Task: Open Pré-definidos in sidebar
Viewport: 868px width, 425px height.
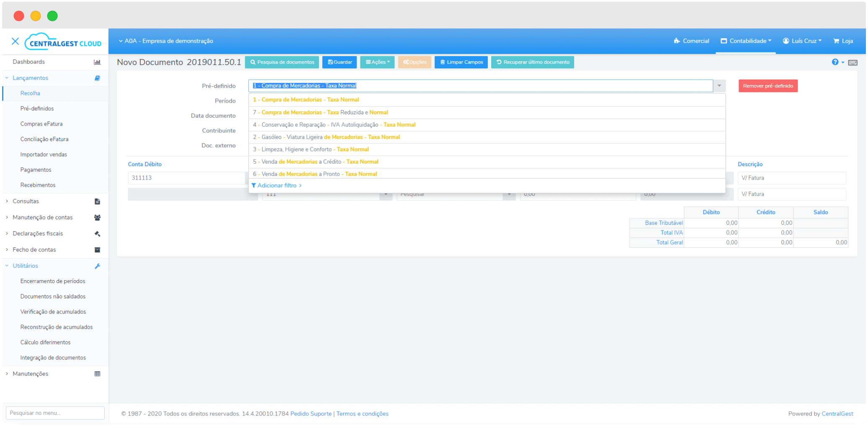Action: click(x=37, y=109)
